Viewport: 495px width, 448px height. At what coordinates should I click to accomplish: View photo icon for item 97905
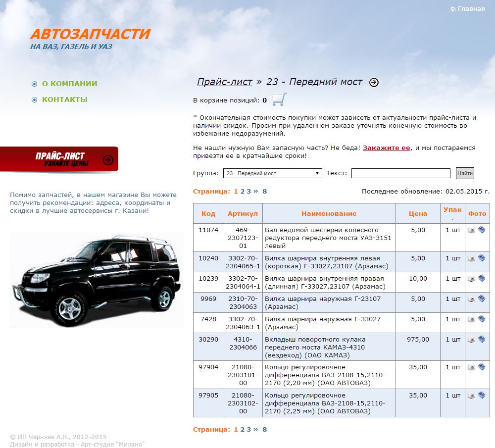tap(471, 396)
